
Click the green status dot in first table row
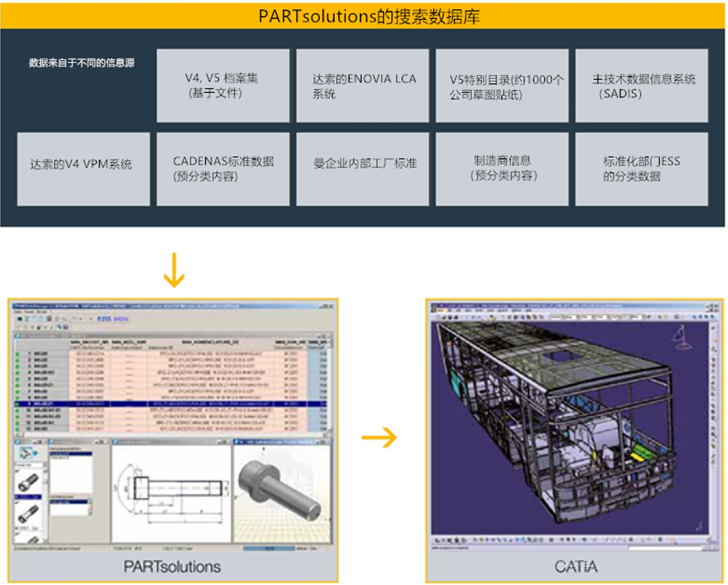click(x=18, y=353)
